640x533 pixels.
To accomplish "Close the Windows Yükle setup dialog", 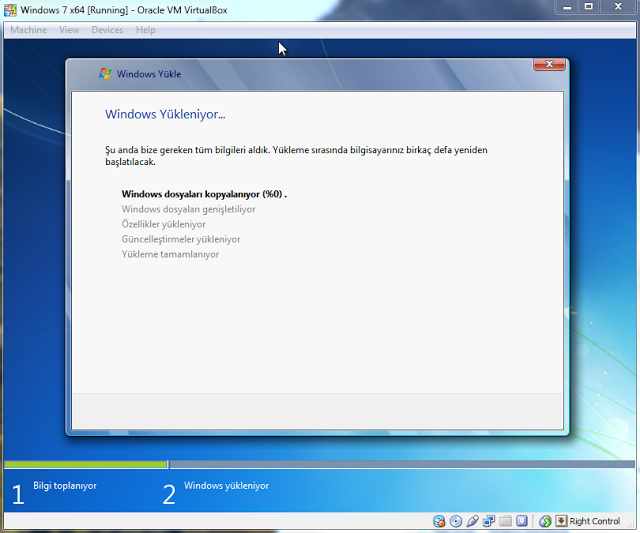I will (x=549, y=64).
